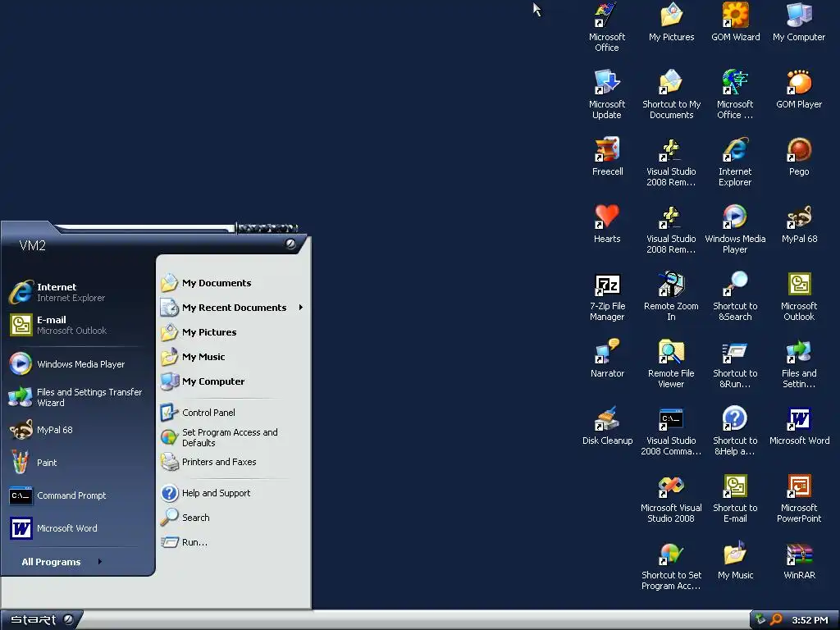Open Shortcut to &Help desktop icon
The height and width of the screenshot is (630, 840).
(735, 431)
